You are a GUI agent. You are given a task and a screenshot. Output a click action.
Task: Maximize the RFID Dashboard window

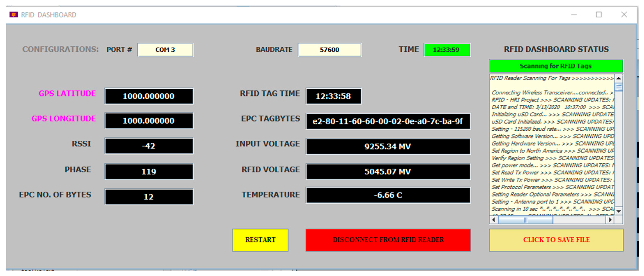tap(598, 15)
